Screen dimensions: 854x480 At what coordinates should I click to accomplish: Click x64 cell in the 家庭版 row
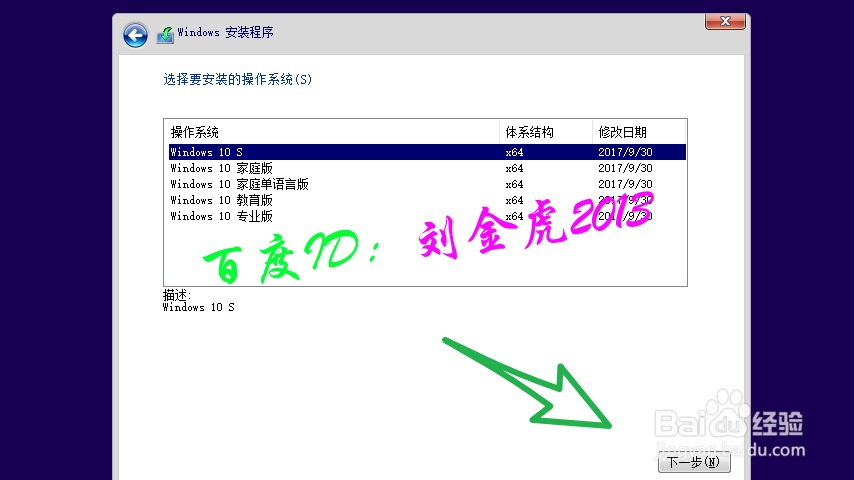coord(514,168)
